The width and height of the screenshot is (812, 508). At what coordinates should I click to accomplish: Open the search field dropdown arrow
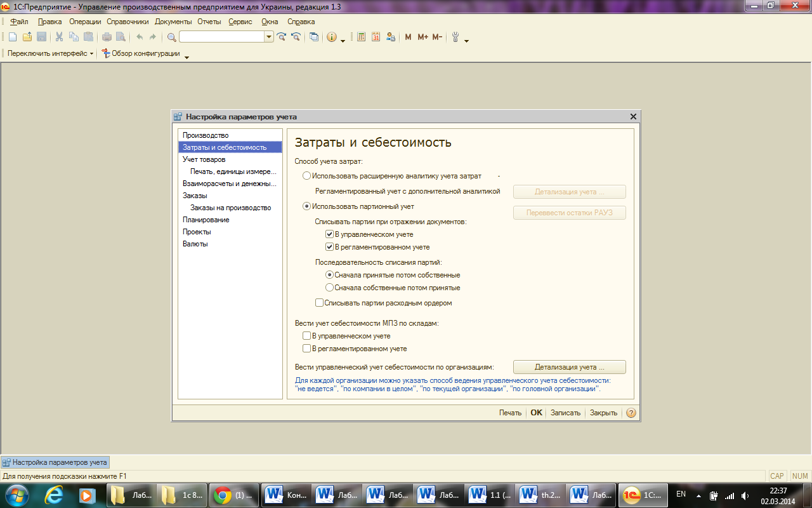pos(269,37)
